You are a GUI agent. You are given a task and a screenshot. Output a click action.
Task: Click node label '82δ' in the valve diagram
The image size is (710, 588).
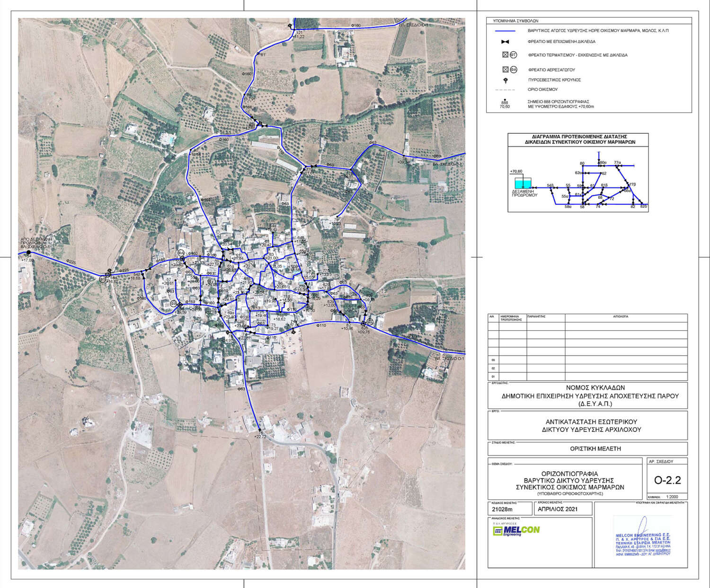coord(644,207)
